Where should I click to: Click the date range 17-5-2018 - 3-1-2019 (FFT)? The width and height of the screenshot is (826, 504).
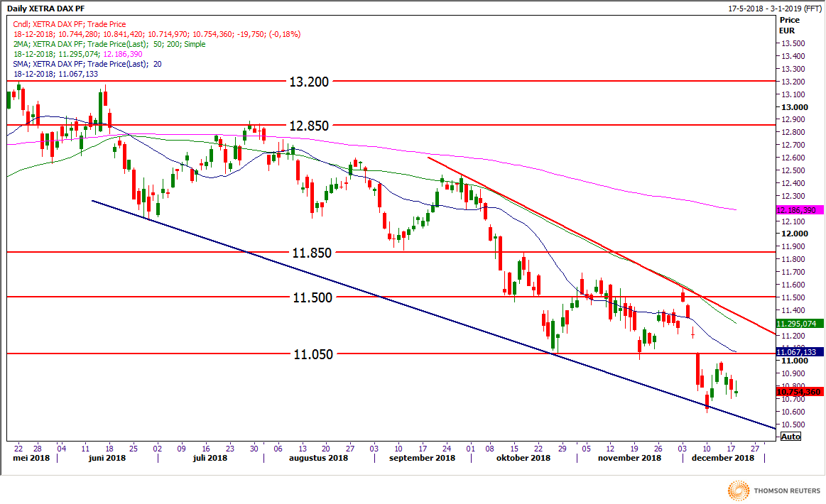click(x=774, y=9)
